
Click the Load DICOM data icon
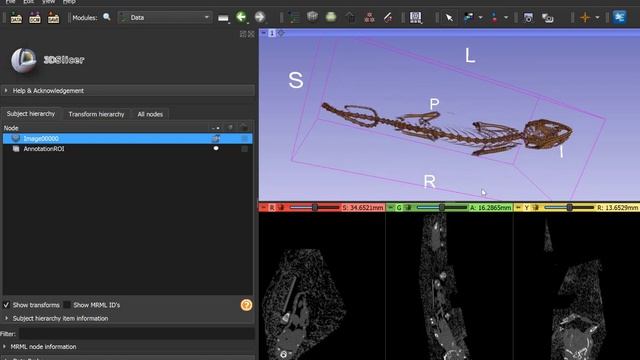35,18
